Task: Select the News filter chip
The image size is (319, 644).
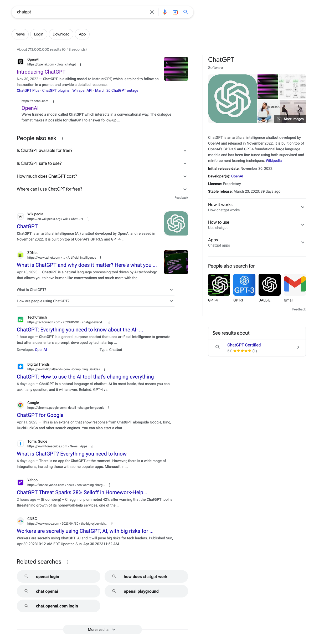Action: click(20, 34)
